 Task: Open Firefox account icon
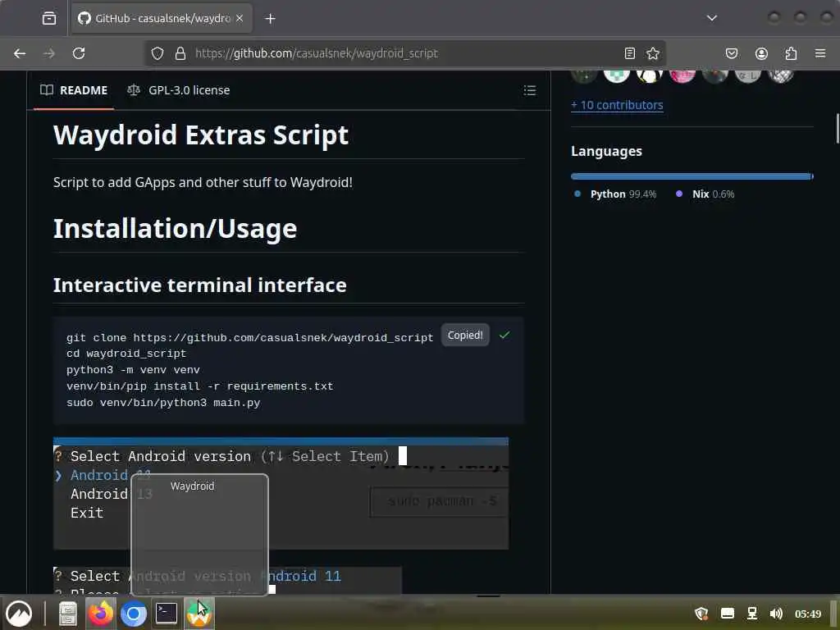pos(761,53)
